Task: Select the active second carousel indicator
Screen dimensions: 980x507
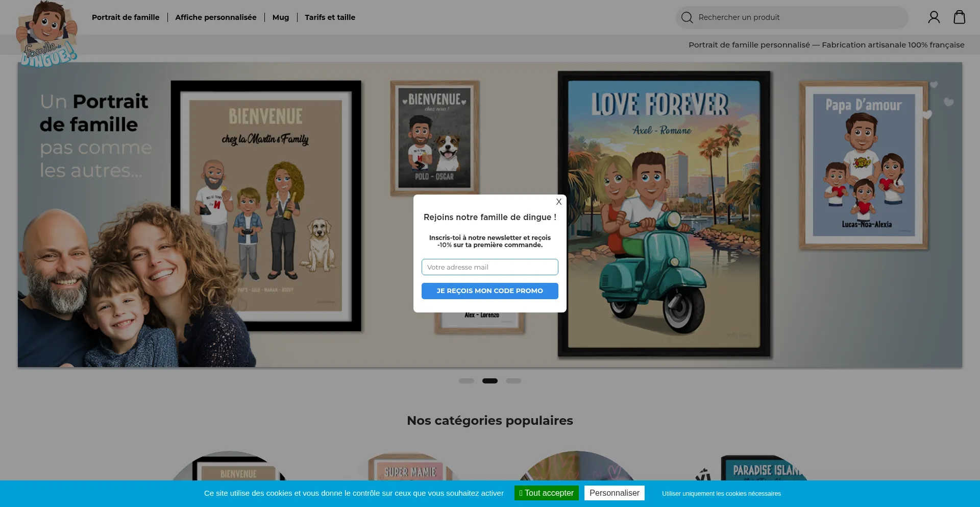Action: (x=489, y=381)
